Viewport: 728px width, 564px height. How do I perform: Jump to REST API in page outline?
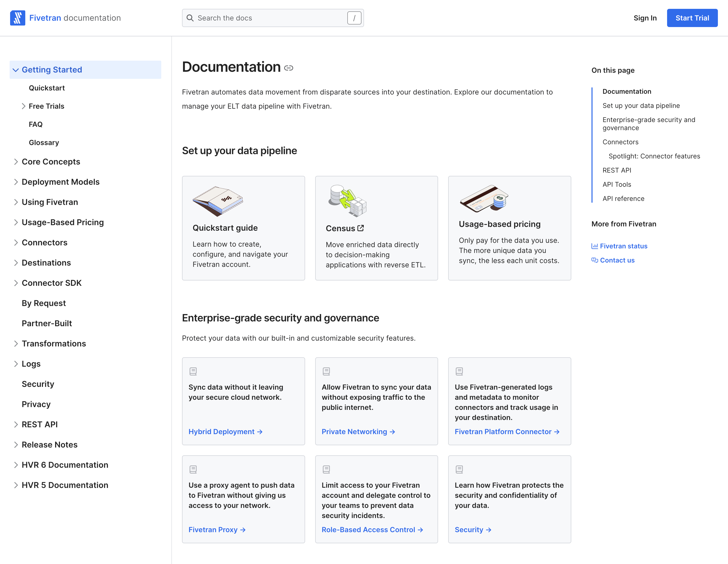[617, 170]
